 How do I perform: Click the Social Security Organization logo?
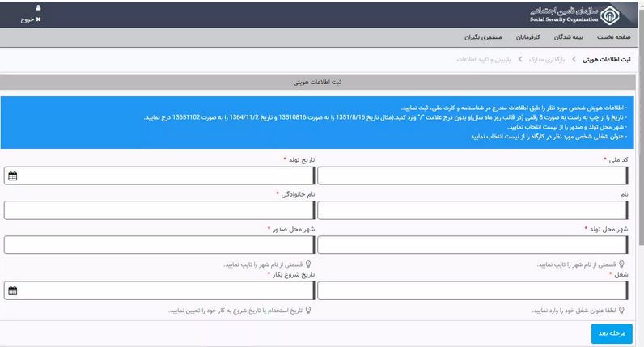pos(574,15)
